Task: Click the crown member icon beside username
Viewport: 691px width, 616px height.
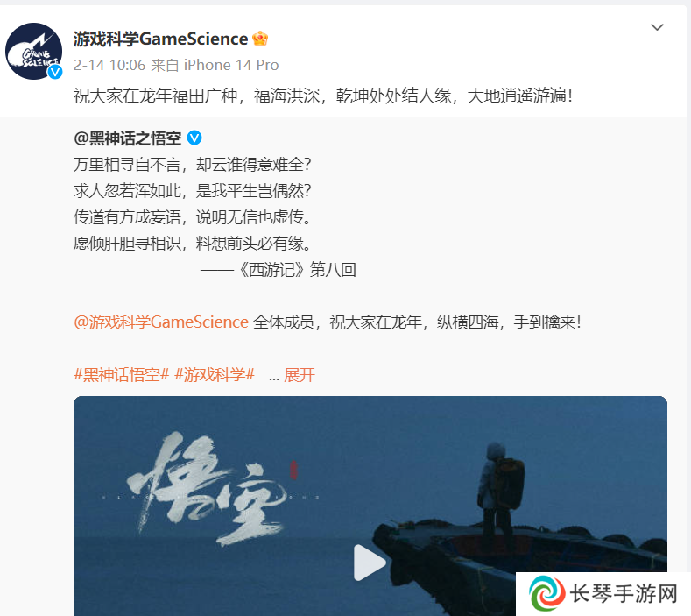Action: tap(260, 39)
